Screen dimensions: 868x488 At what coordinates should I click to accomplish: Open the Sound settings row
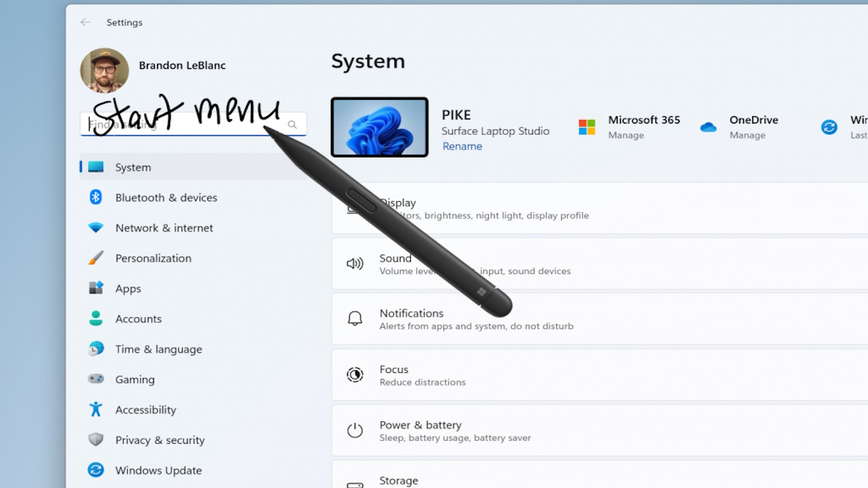(600, 264)
